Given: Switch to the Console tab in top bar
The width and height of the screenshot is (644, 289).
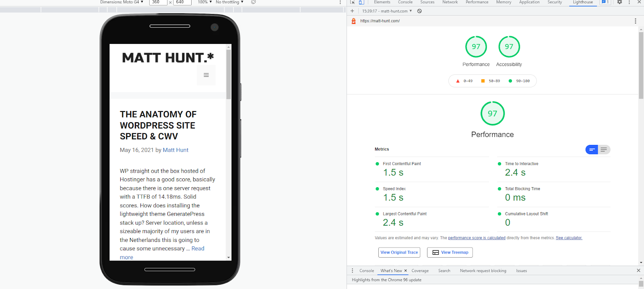Looking at the screenshot, I should [405, 2].
